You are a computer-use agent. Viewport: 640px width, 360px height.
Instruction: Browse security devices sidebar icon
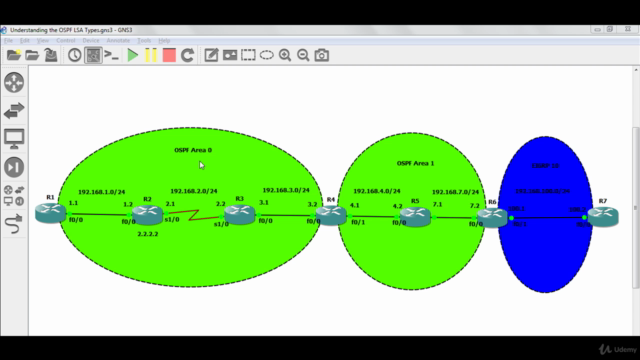[14, 167]
